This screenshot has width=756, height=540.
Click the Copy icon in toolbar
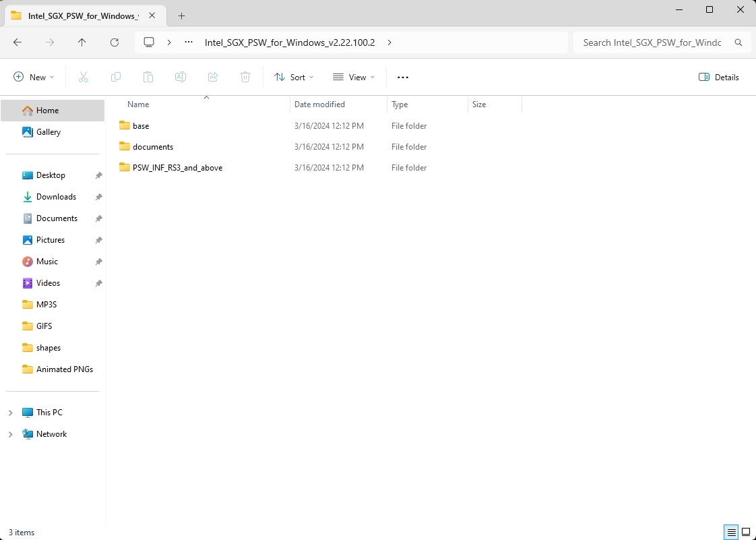[116, 78]
